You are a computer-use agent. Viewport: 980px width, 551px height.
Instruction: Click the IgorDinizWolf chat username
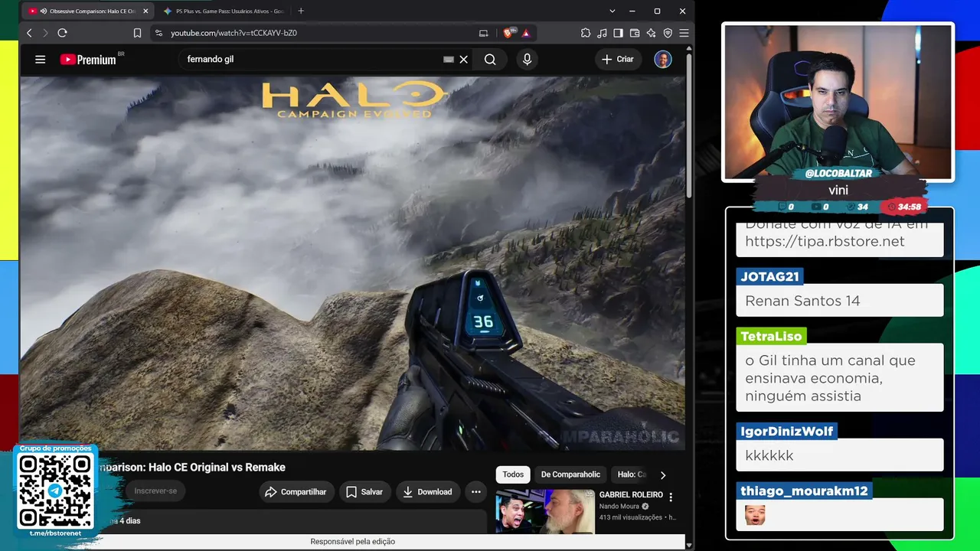tap(786, 432)
